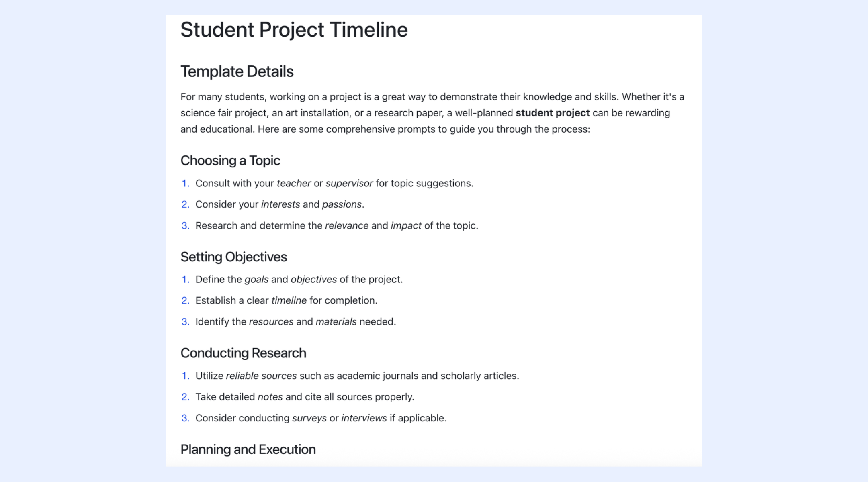The image size is (868, 482).
Task: Click the italic word 'supervisor'
Action: [349, 184]
